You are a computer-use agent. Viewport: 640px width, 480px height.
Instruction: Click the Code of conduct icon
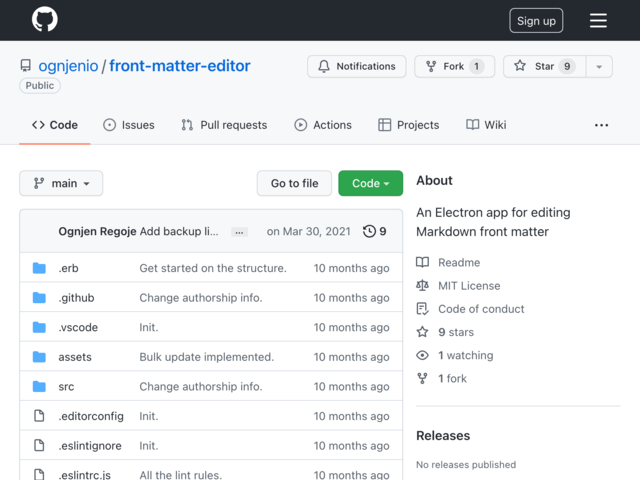422,309
